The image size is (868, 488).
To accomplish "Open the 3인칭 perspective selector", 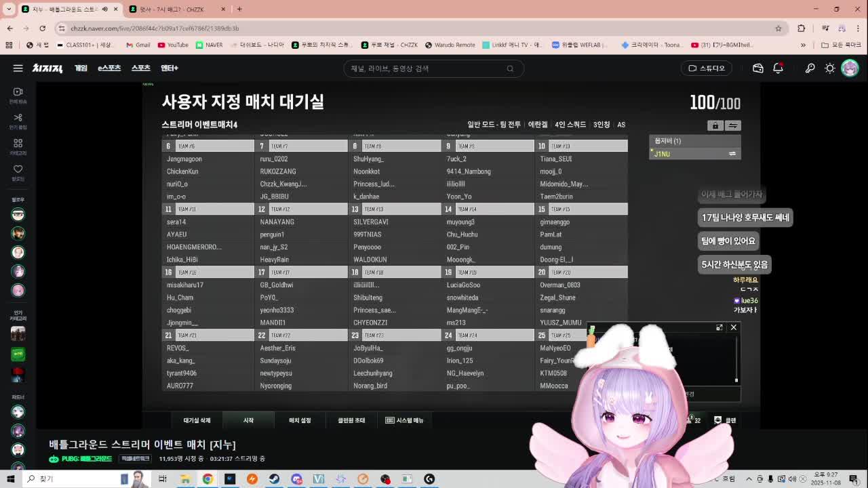I will pyautogui.click(x=600, y=125).
